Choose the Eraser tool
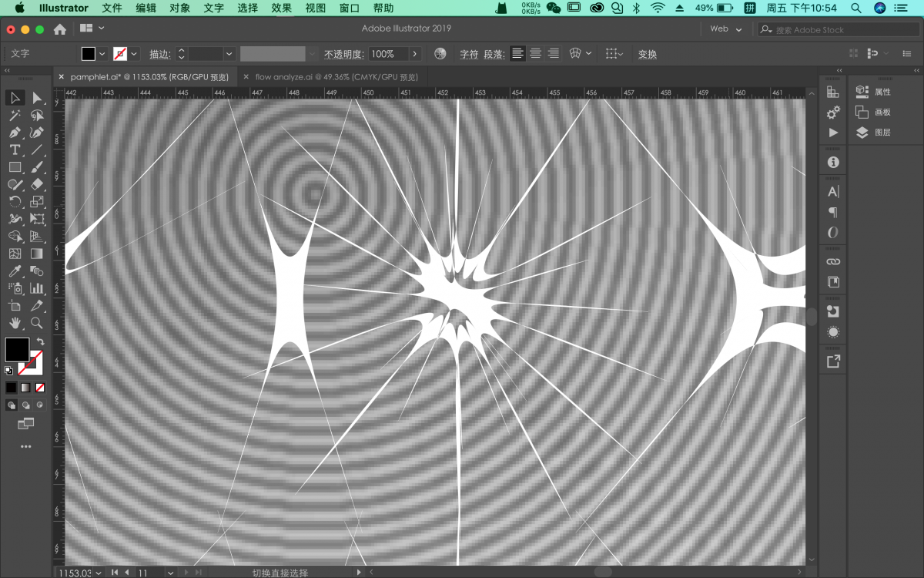The image size is (924, 578). point(37,184)
